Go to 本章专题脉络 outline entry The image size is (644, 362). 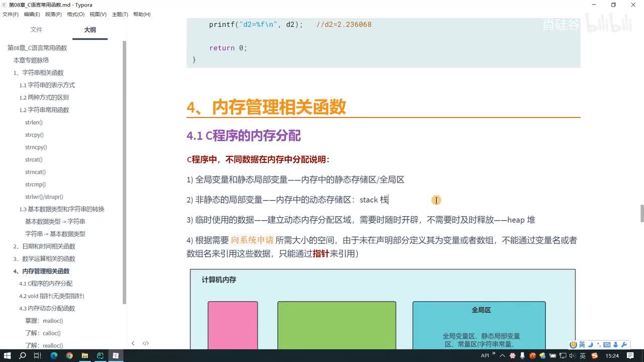click(31, 60)
